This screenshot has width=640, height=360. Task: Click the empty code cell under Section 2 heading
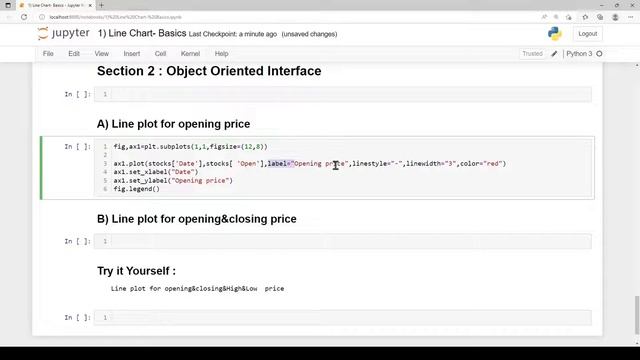pos(342,94)
